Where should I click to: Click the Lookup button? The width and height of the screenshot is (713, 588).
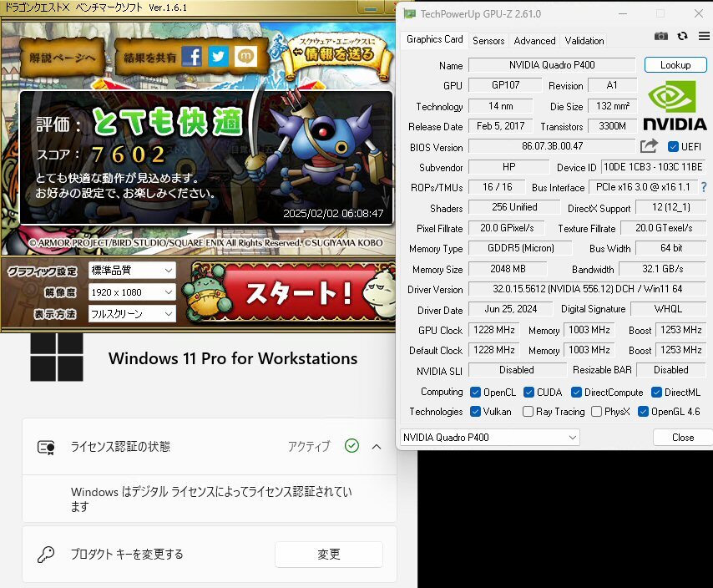click(675, 65)
